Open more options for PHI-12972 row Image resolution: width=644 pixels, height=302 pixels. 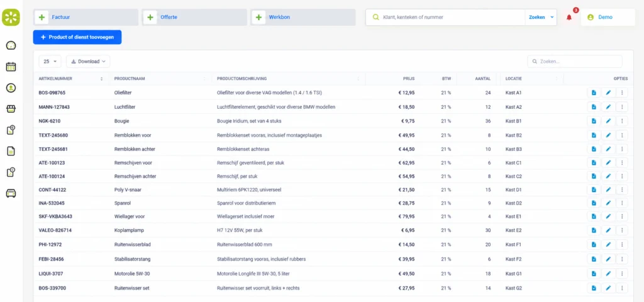click(622, 245)
